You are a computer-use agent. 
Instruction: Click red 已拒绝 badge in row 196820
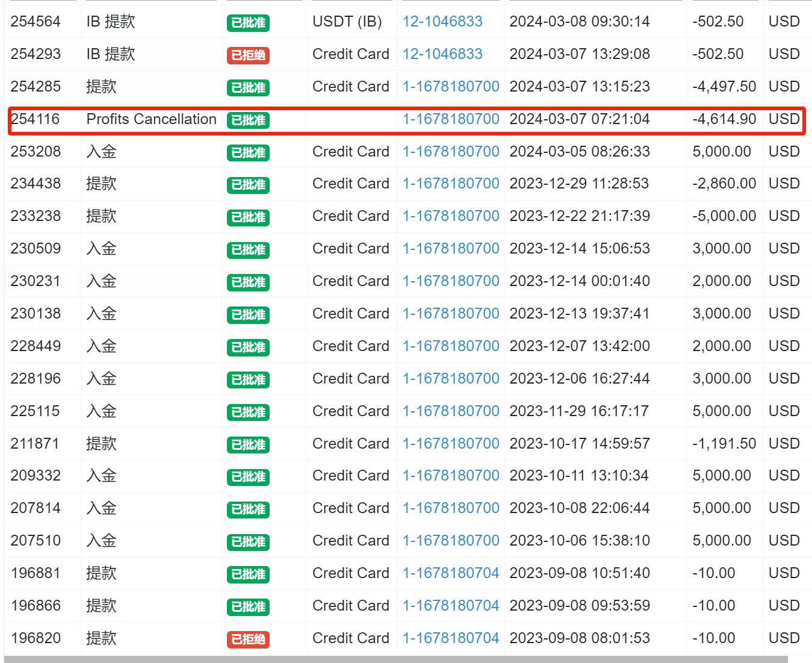pos(248,640)
